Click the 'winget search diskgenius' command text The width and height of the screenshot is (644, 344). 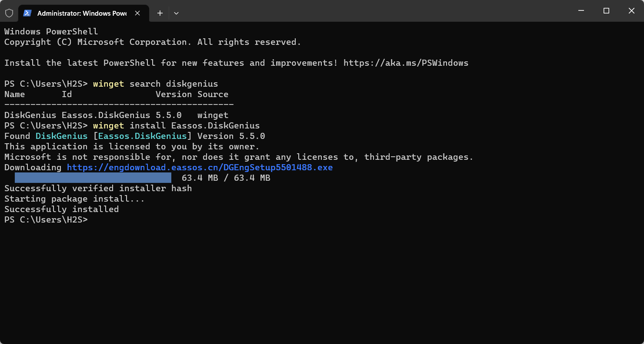point(155,84)
